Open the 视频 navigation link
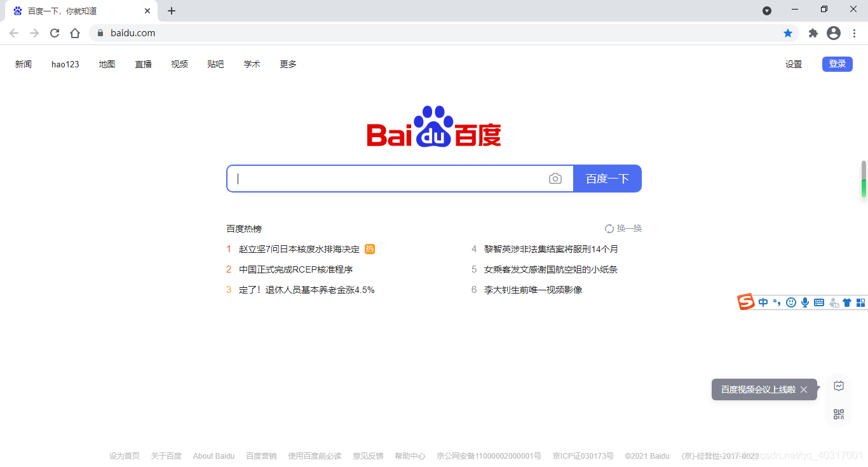868x467 pixels. (x=180, y=64)
